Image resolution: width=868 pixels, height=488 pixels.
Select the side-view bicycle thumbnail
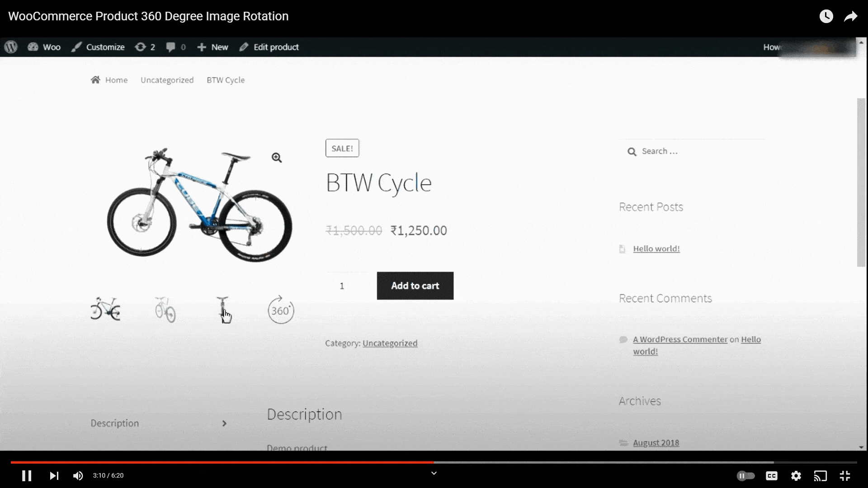(x=105, y=309)
